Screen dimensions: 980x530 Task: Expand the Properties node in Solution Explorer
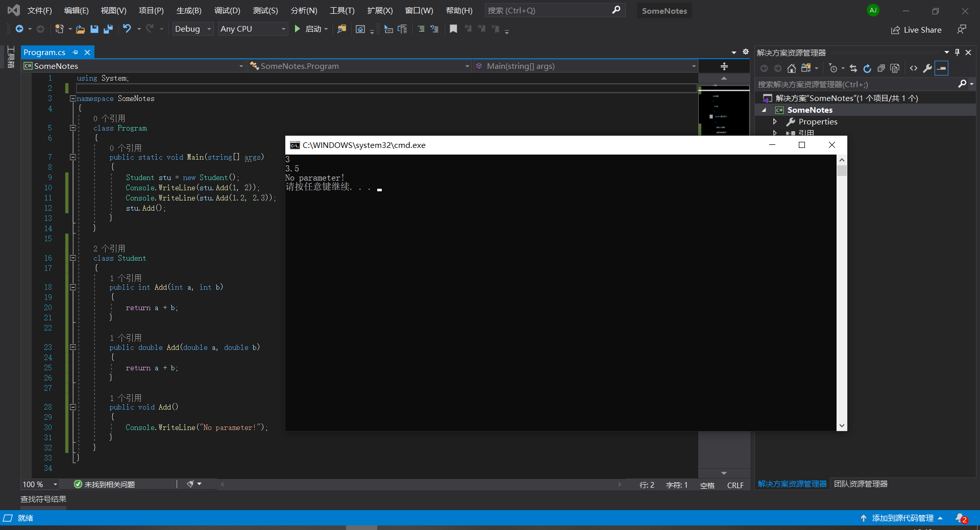coord(775,122)
